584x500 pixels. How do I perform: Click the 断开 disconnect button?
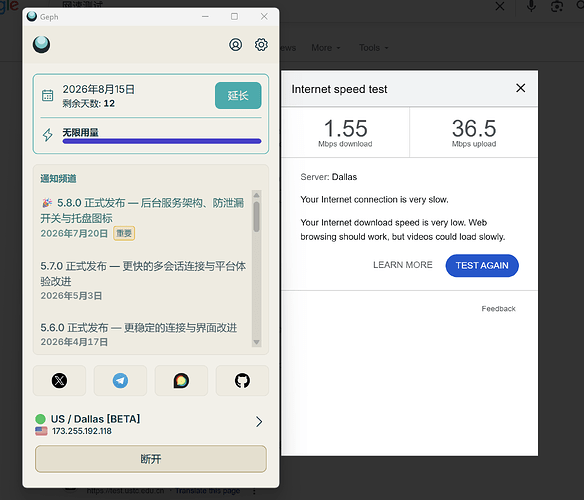tap(151, 459)
